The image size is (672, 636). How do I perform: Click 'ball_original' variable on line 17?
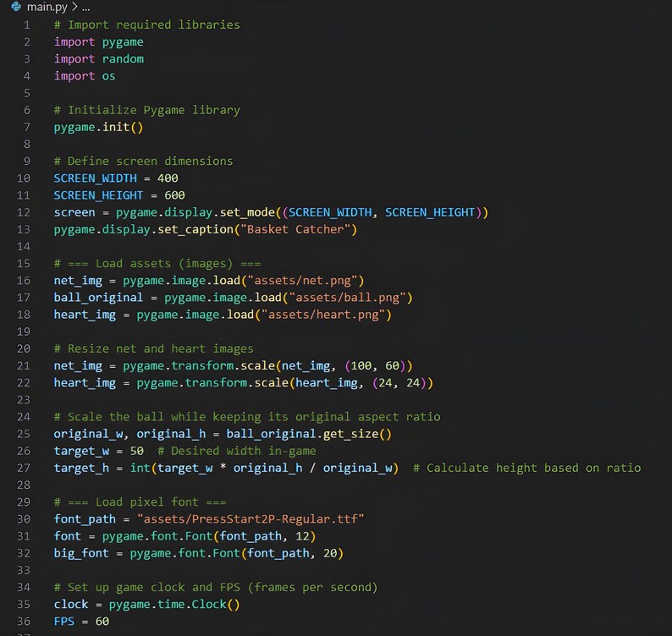point(98,298)
